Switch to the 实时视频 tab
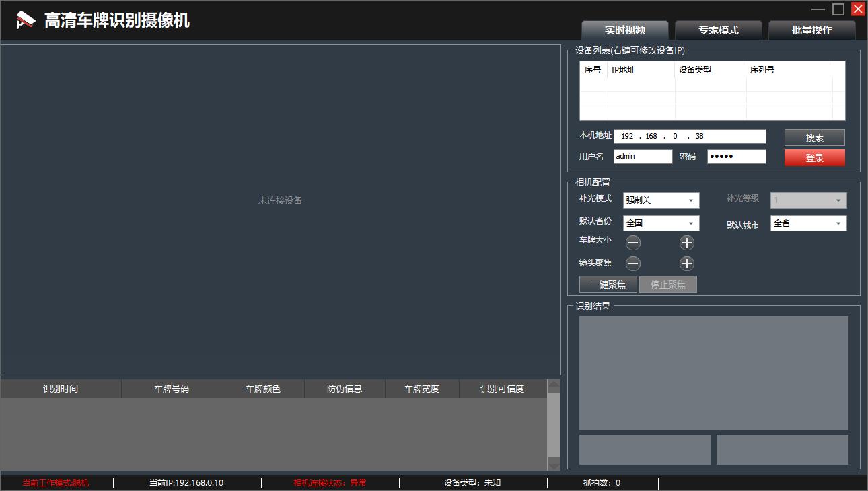868x491 pixels. pyautogui.click(x=624, y=30)
